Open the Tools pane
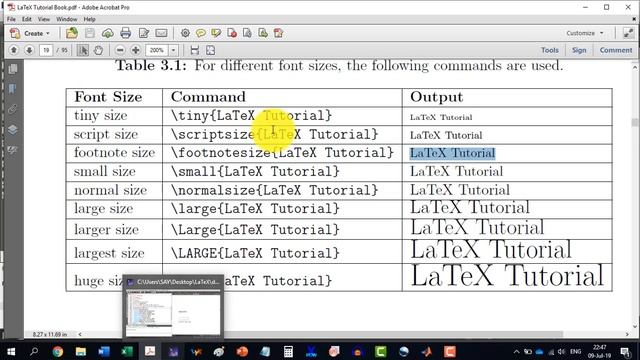This screenshot has width=640, height=360. point(550,50)
